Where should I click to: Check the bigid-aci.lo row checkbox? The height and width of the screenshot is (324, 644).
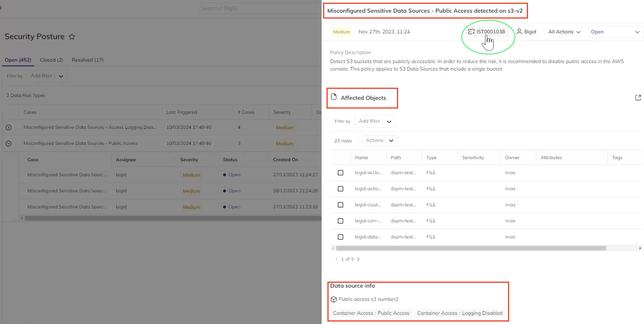pyautogui.click(x=340, y=172)
